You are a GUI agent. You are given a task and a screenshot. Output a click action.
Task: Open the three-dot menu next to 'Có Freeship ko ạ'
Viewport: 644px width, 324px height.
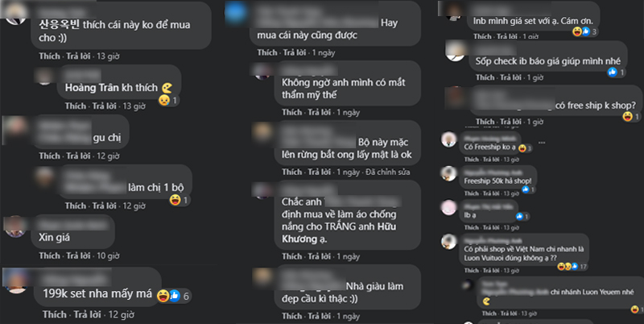pos(542,143)
